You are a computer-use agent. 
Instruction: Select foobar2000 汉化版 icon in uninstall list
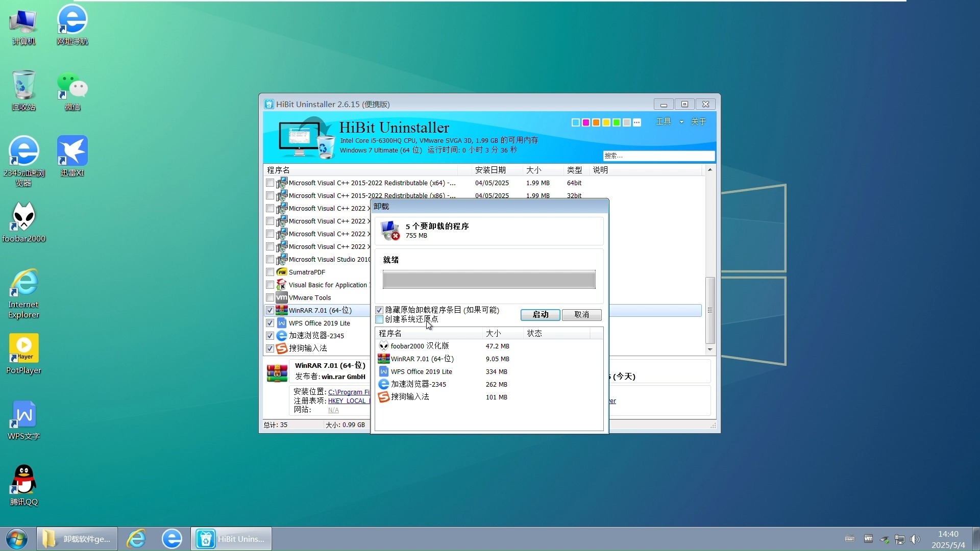point(384,346)
